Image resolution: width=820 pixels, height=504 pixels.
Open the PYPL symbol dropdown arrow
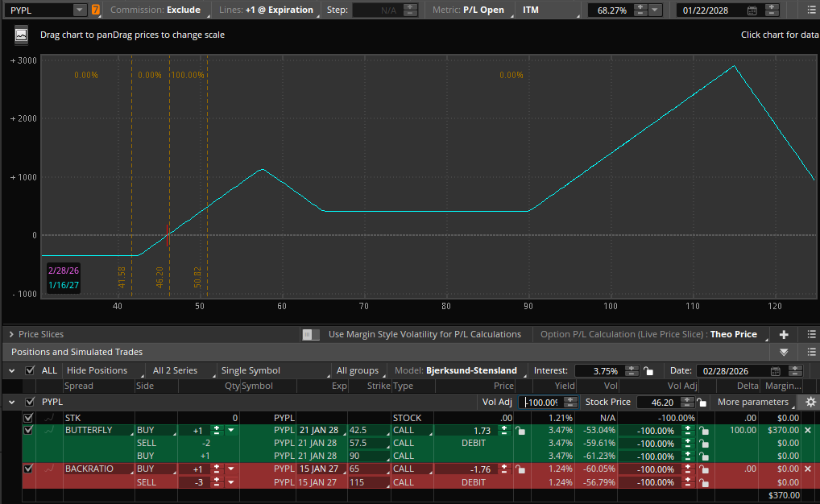pos(79,10)
